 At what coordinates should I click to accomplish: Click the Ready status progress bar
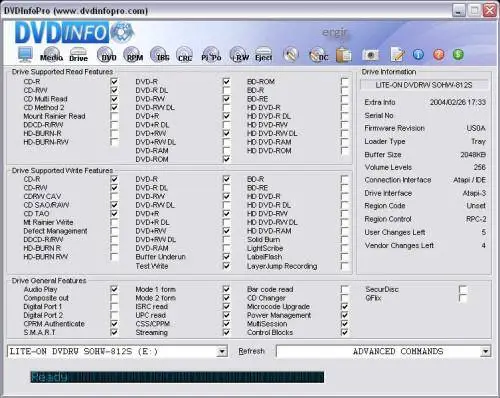click(177, 377)
